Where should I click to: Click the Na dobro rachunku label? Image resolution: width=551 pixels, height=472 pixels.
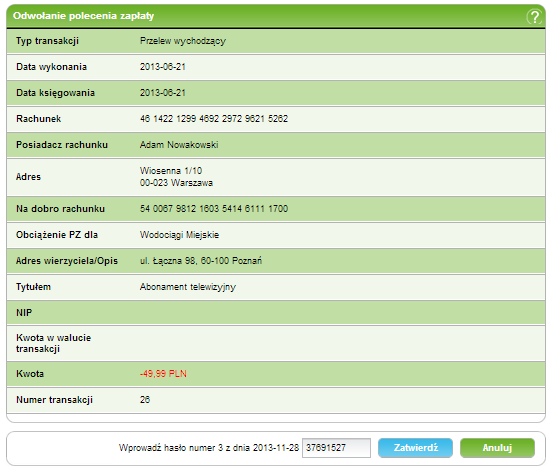tap(60, 209)
